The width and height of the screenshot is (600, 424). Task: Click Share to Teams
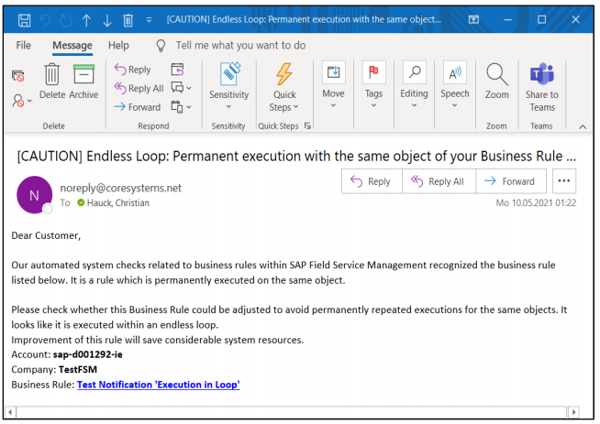coord(542,87)
